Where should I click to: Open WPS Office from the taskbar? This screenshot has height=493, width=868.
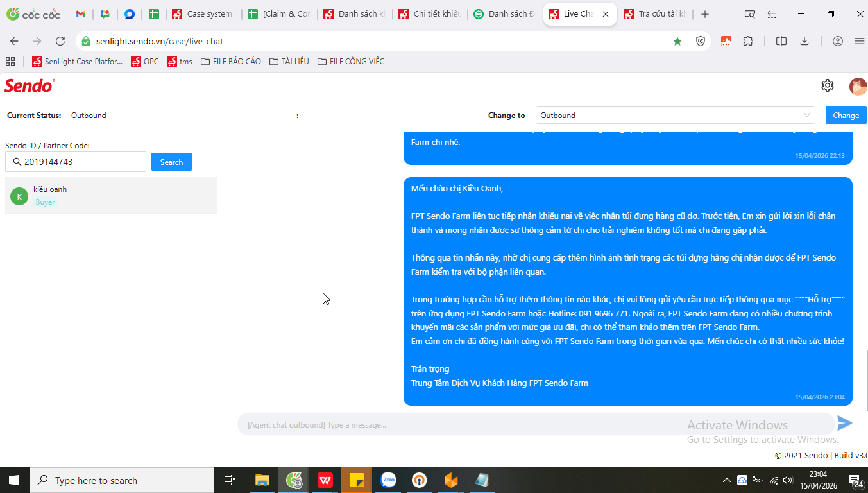click(326, 480)
